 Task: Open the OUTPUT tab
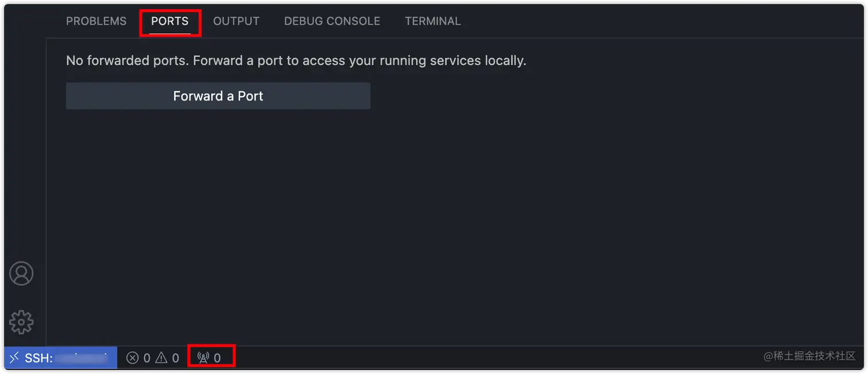237,21
